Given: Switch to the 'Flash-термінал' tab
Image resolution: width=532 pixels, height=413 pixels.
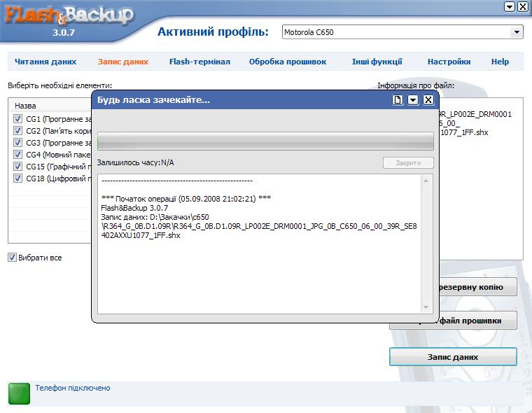Looking at the screenshot, I should [199, 62].
